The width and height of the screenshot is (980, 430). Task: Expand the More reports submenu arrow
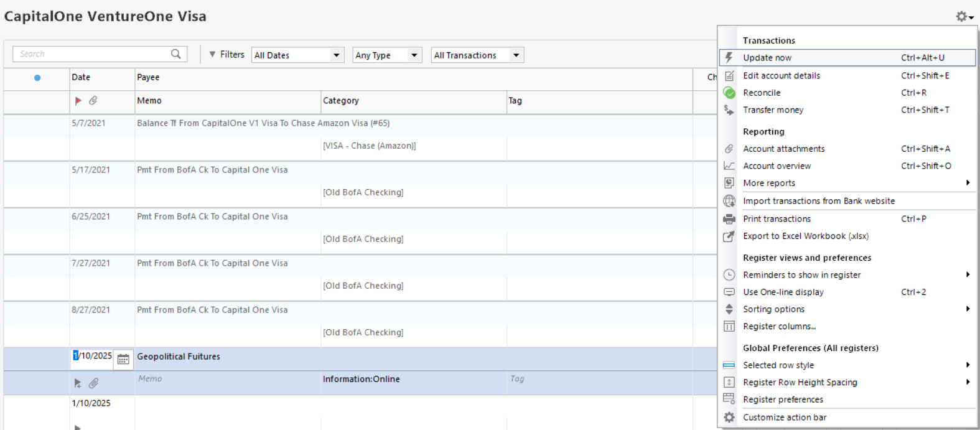click(x=968, y=183)
